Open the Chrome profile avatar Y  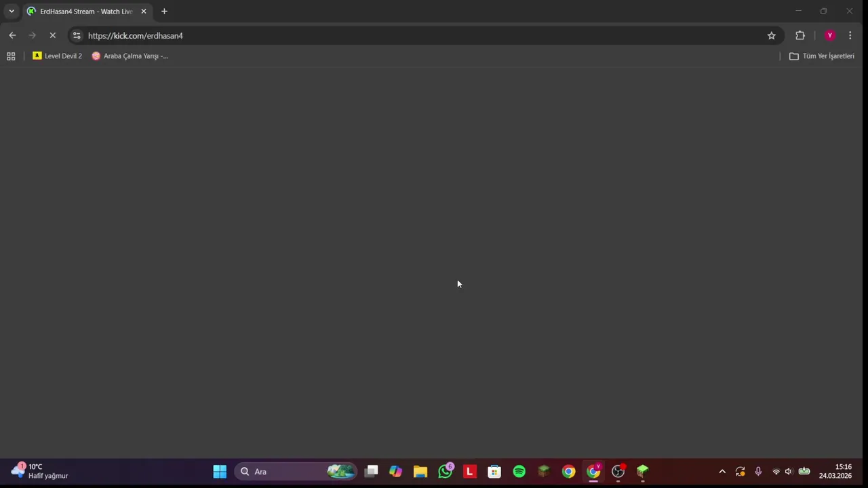coord(829,35)
